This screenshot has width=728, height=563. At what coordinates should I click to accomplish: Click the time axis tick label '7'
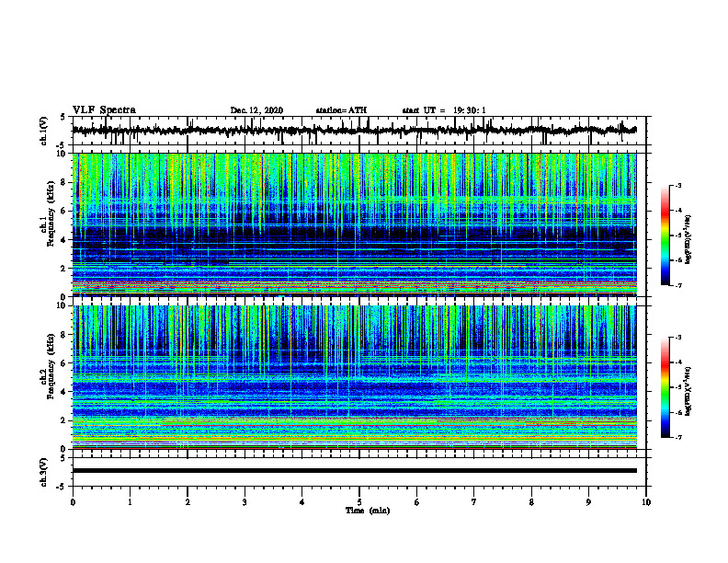point(474,502)
